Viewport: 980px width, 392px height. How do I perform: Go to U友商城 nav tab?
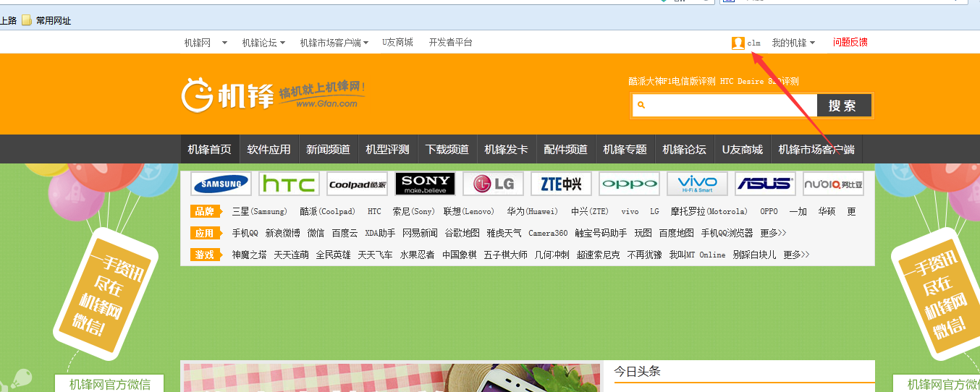(742, 149)
